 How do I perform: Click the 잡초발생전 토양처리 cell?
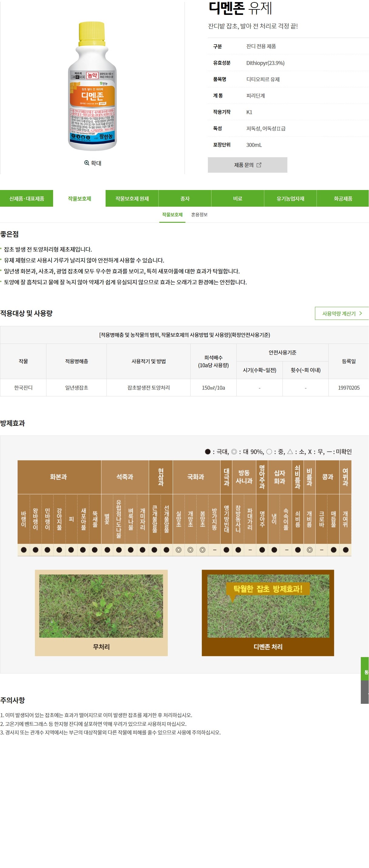tap(148, 388)
